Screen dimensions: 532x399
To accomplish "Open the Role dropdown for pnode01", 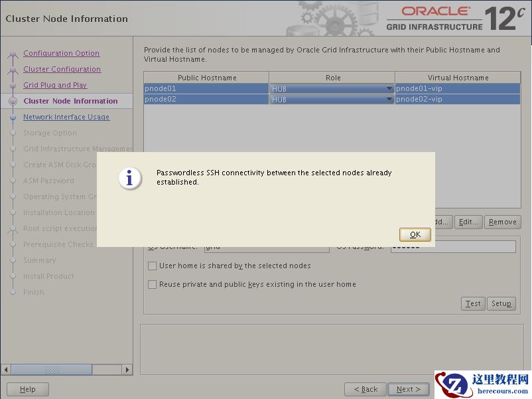I will point(332,88).
